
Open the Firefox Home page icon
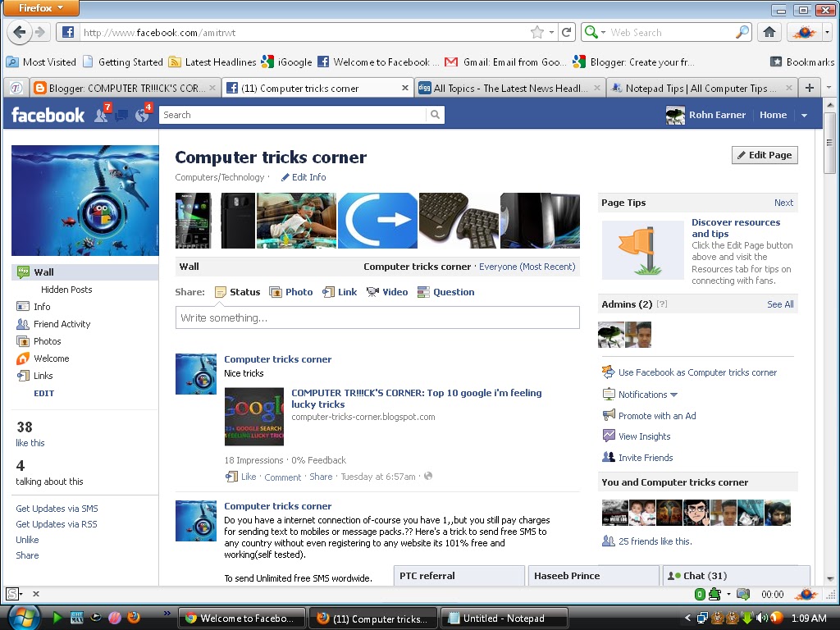769,32
